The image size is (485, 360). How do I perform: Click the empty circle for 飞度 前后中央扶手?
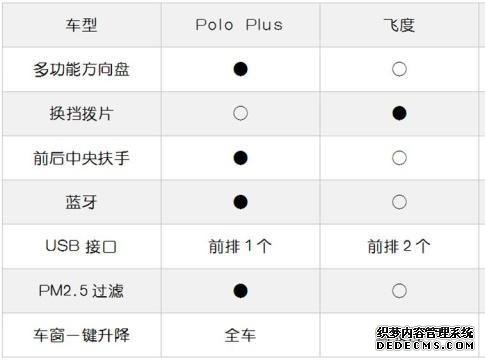coord(399,158)
